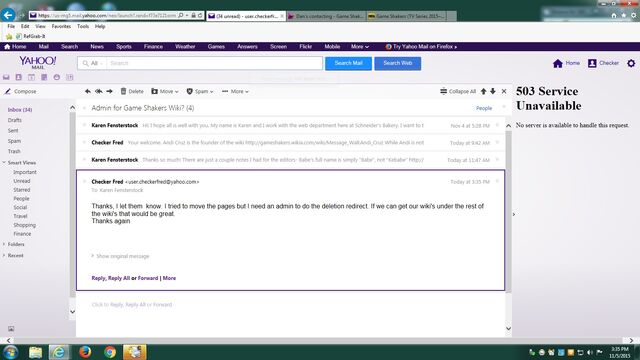Click the Reply link below message body
The height and width of the screenshot is (360, 640).
coord(98,278)
